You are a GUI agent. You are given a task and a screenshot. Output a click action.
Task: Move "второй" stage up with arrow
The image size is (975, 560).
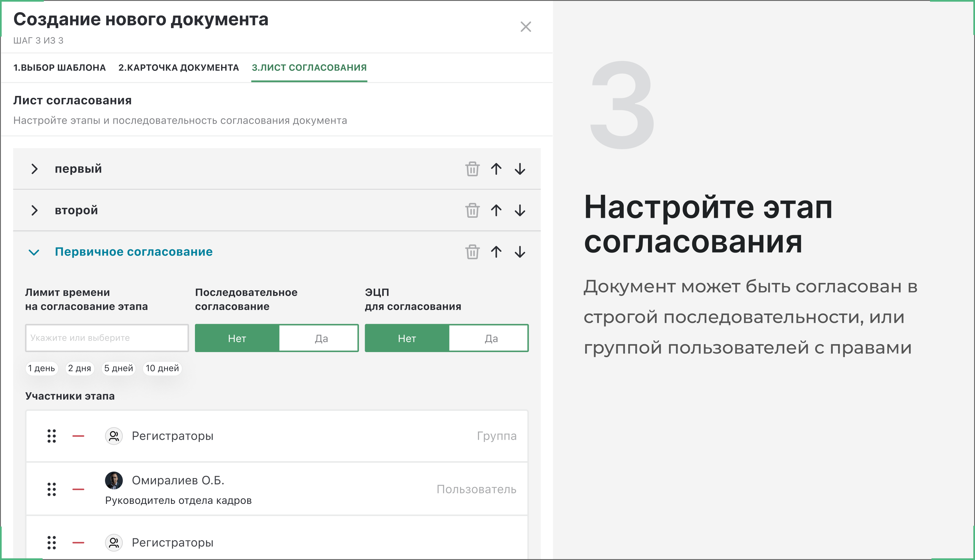click(x=496, y=210)
